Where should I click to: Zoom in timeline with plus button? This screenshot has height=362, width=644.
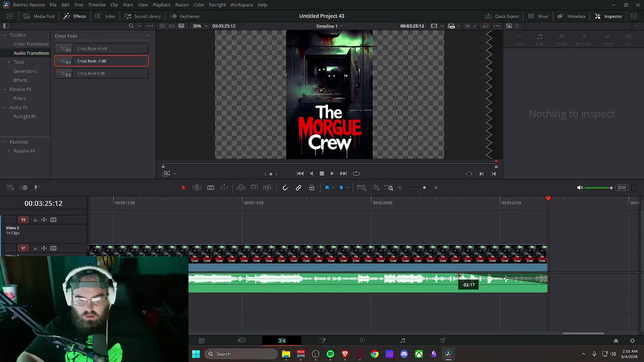[436, 188]
